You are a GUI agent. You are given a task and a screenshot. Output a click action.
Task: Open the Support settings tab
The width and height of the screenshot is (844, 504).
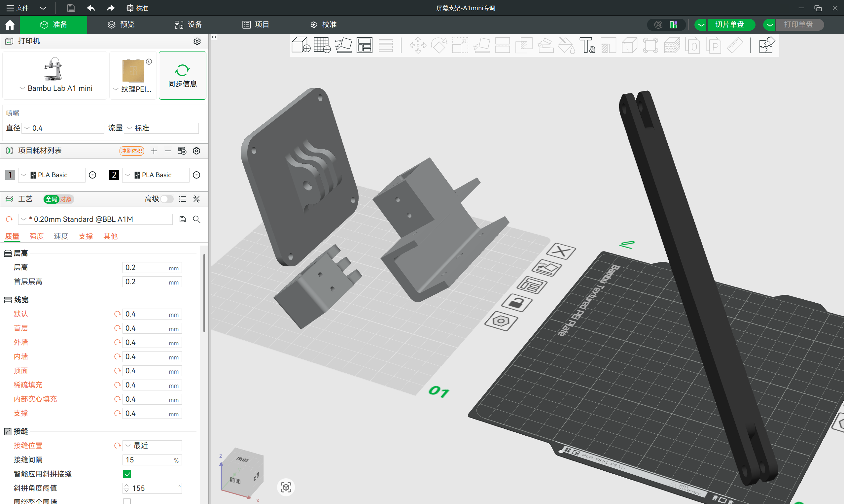(x=86, y=236)
